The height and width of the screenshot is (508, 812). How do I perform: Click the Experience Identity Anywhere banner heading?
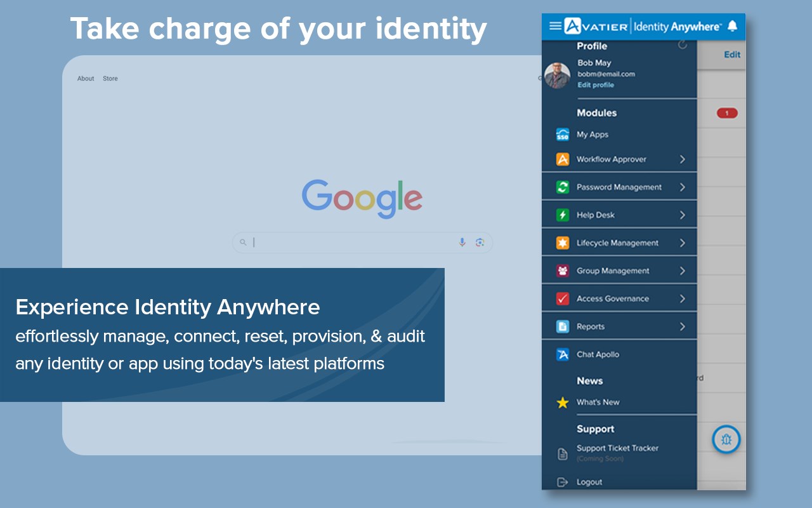tap(167, 307)
